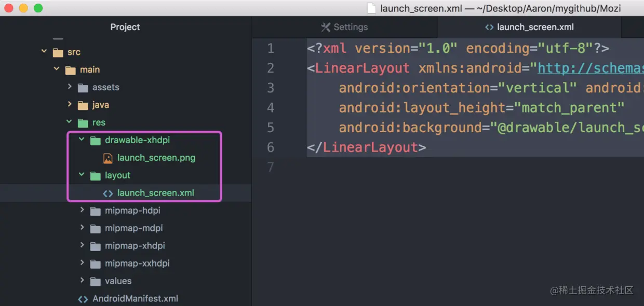This screenshot has width=644, height=306.
Task: Select the drawable-xhdpi folder label
Action: (137, 140)
